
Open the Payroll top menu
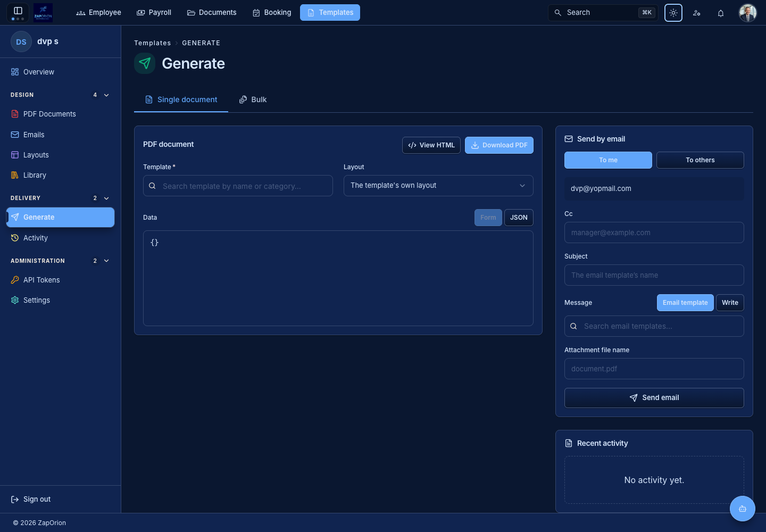coord(154,12)
